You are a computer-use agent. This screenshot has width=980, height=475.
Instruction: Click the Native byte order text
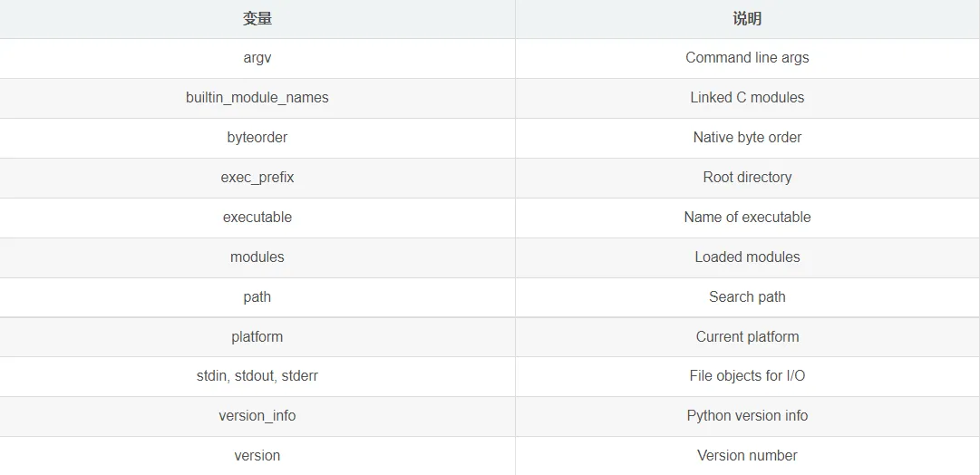(747, 137)
